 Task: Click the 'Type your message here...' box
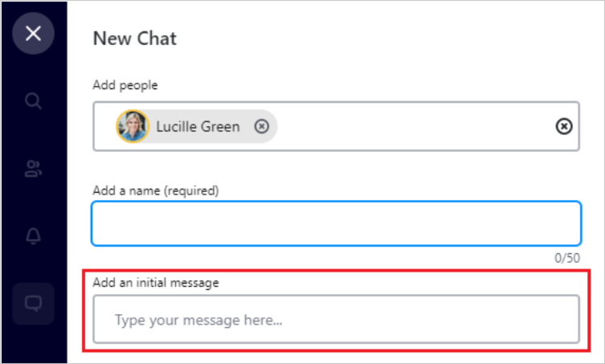(x=336, y=320)
